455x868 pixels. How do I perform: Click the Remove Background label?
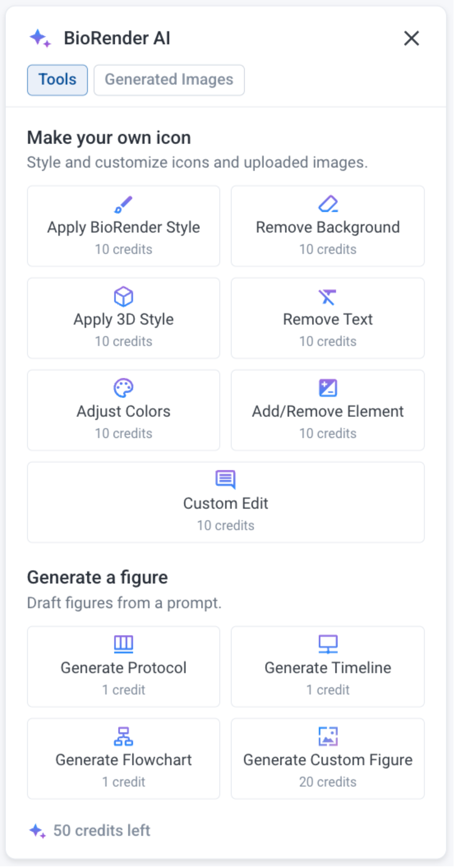[328, 227]
